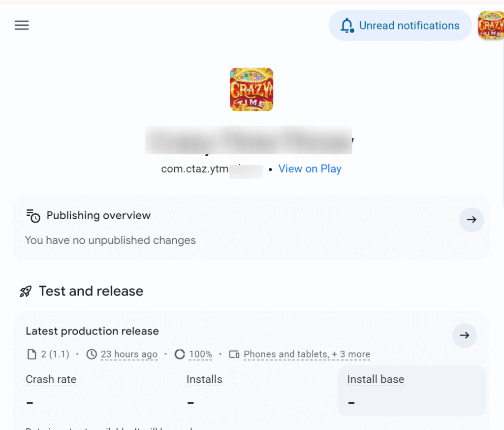Click the file icon next to 2 (1.1)
The height and width of the screenshot is (430, 504).
pos(31,354)
